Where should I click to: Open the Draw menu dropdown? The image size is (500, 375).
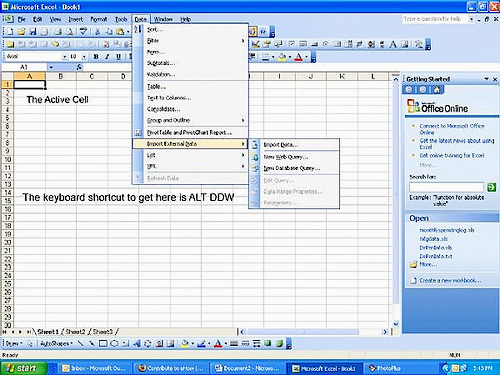pyautogui.click(x=14, y=343)
